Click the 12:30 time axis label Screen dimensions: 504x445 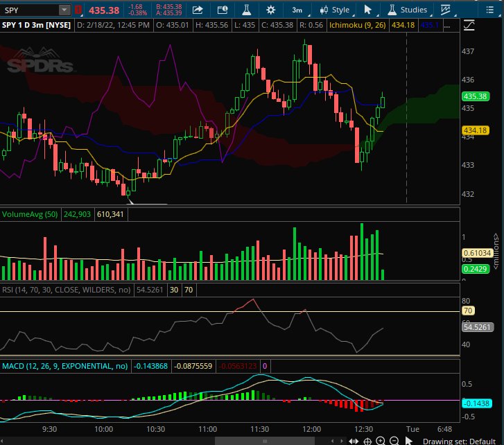coord(363,429)
